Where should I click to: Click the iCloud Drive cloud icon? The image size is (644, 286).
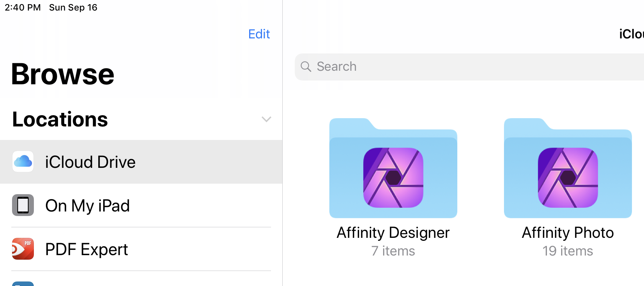point(23,161)
